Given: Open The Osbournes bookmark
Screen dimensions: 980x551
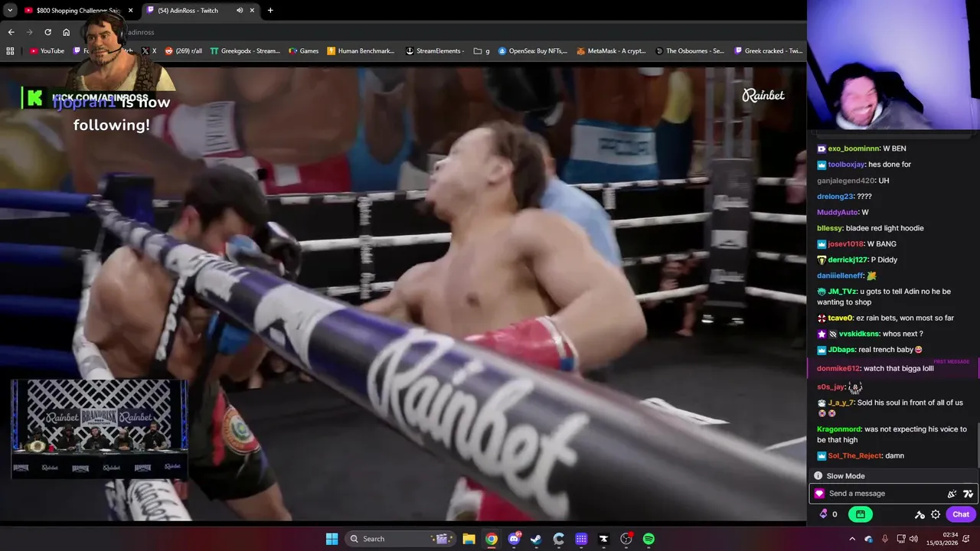Looking at the screenshot, I should click(x=690, y=51).
